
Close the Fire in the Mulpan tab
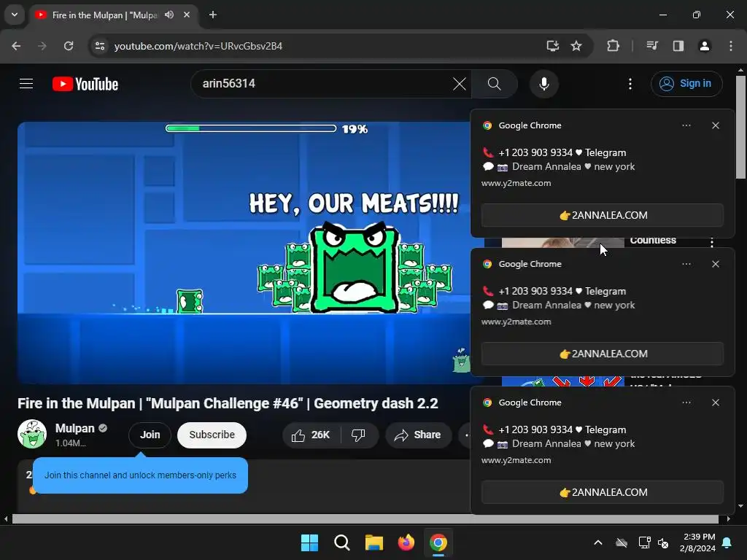coord(187,15)
